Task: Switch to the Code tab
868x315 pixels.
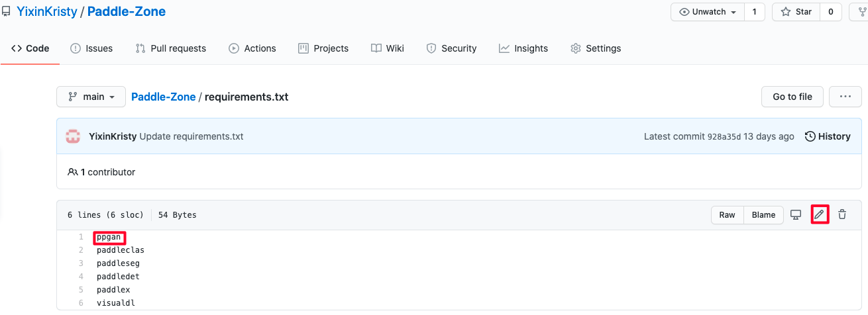Action: tap(30, 48)
